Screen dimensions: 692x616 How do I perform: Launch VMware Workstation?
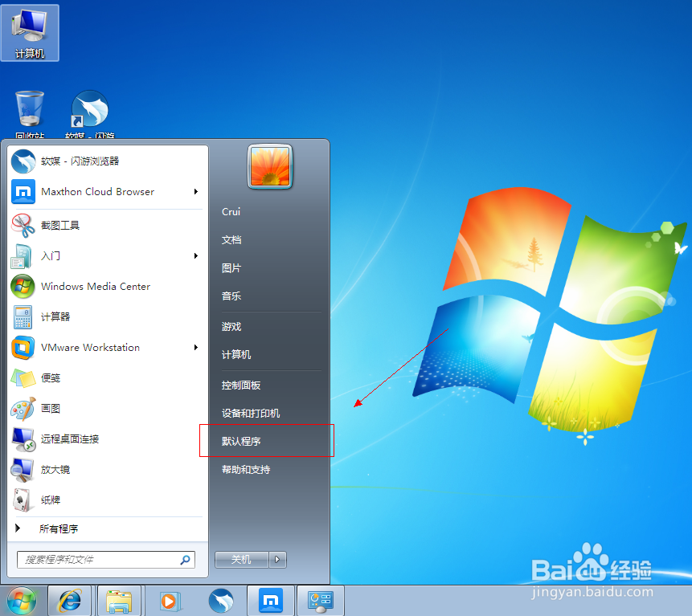point(106,348)
